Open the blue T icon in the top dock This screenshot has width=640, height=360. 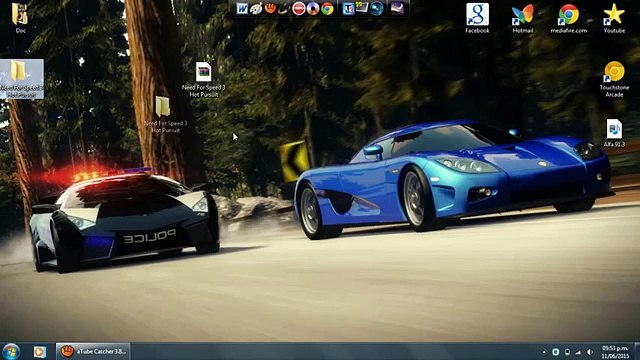click(x=348, y=8)
